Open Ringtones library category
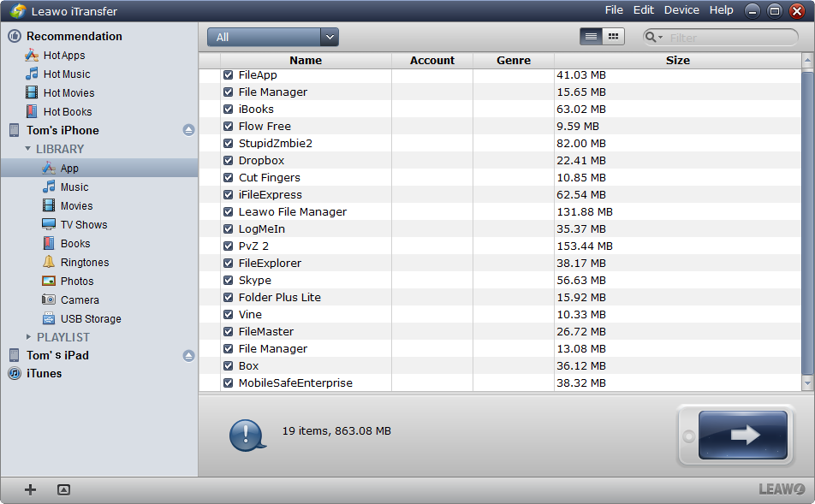The image size is (815, 504). click(75, 262)
